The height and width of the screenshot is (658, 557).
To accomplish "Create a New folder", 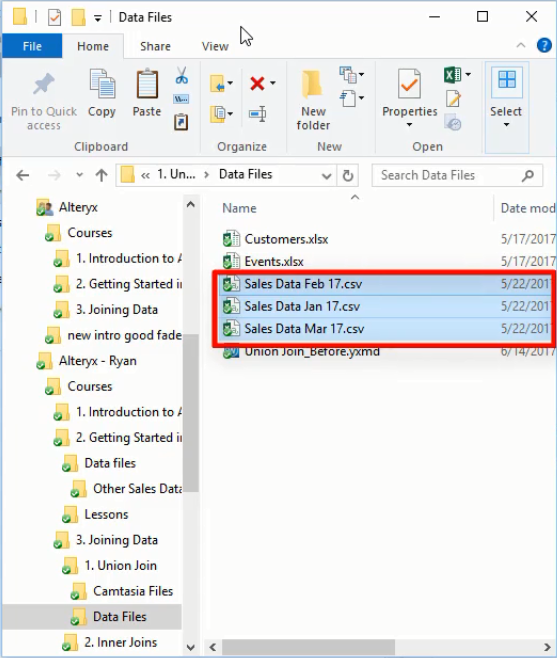I will [313, 100].
